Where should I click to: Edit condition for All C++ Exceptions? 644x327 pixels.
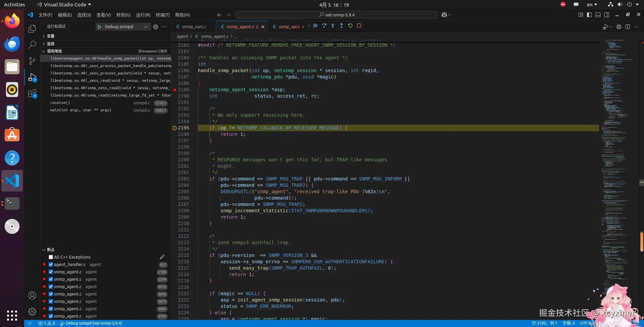(162, 257)
